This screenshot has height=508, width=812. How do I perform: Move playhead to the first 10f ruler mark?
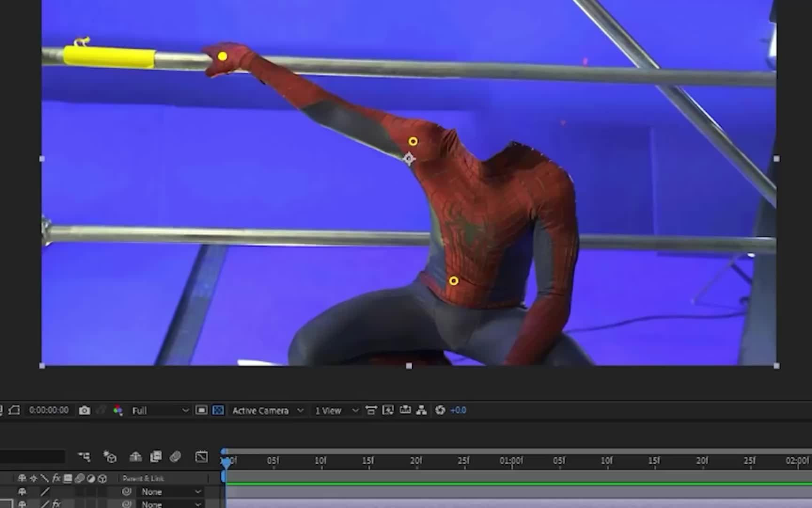[x=320, y=461]
